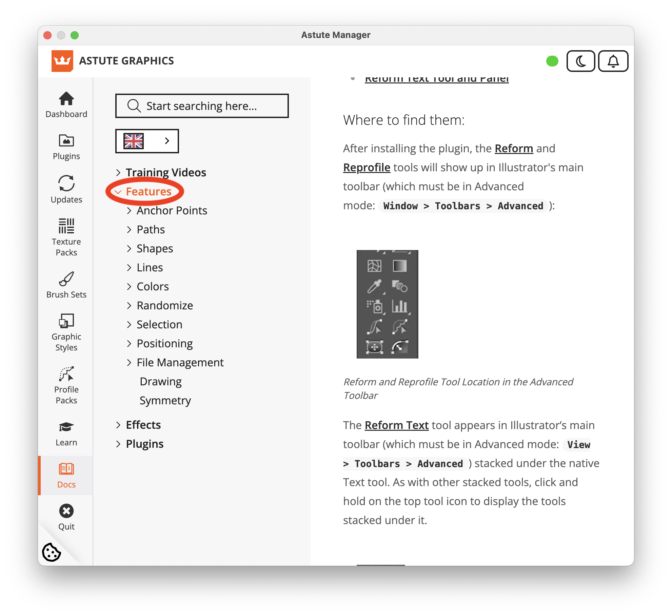Screen dimensions: 672x616
Task: Go to Plugins in the sidebar
Action: pyautogui.click(x=66, y=147)
